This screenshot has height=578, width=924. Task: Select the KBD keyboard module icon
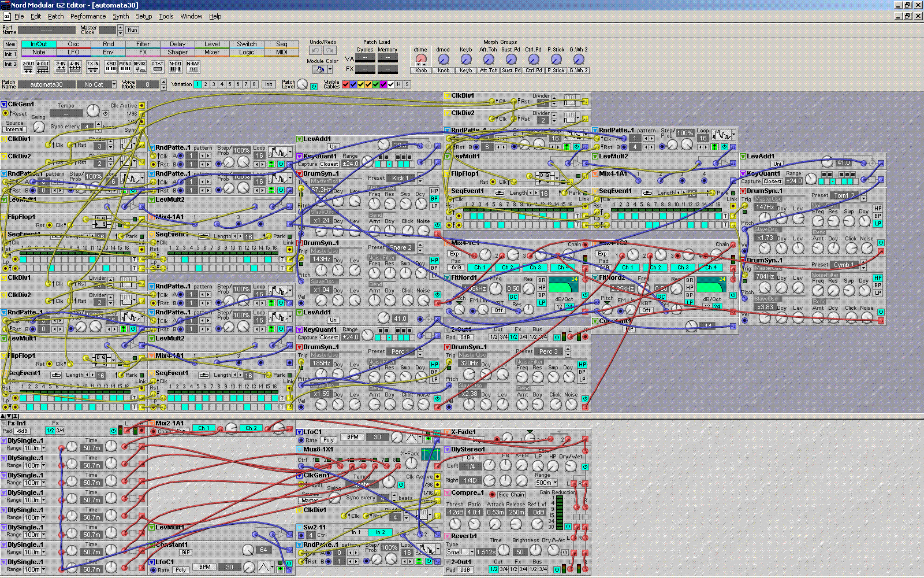[x=111, y=67]
